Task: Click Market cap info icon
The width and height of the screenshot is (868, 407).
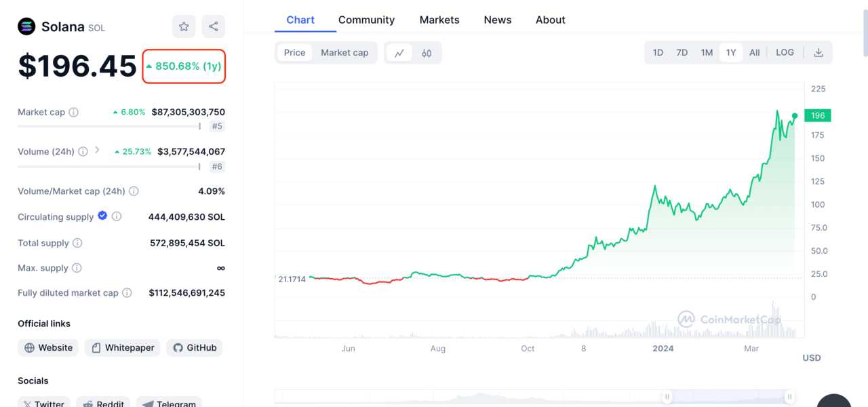Action: tap(74, 113)
